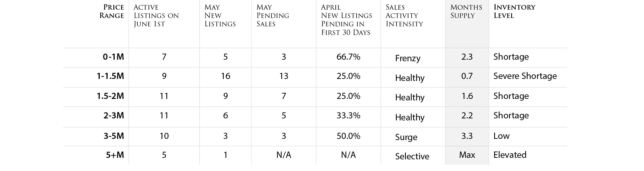This screenshot has width=644, height=171.
Task: Click the 3-5M row label
Action: tap(114, 136)
